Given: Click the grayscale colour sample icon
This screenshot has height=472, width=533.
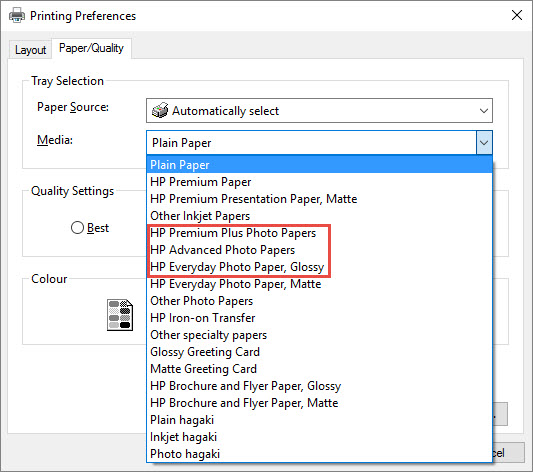Looking at the screenshot, I should 120,315.
